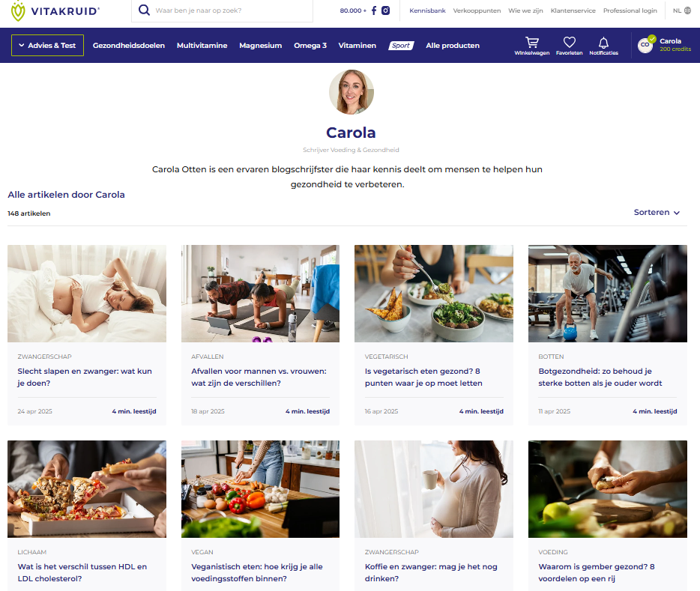Go to Kennisbank link
Image resolution: width=700 pixels, height=591 pixels.
pos(427,10)
